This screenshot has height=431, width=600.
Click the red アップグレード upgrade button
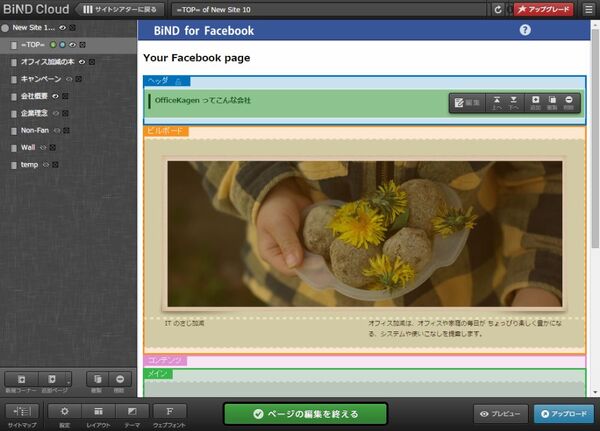pyautogui.click(x=543, y=9)
